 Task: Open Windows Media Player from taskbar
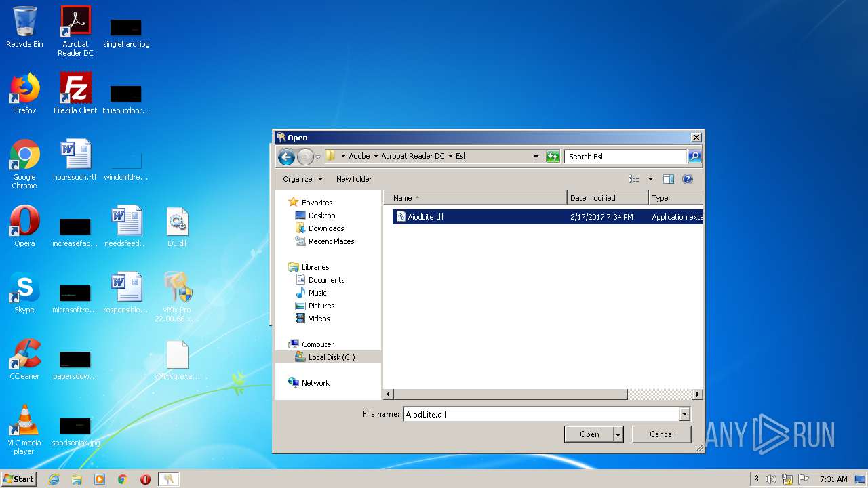pos(100,479)
